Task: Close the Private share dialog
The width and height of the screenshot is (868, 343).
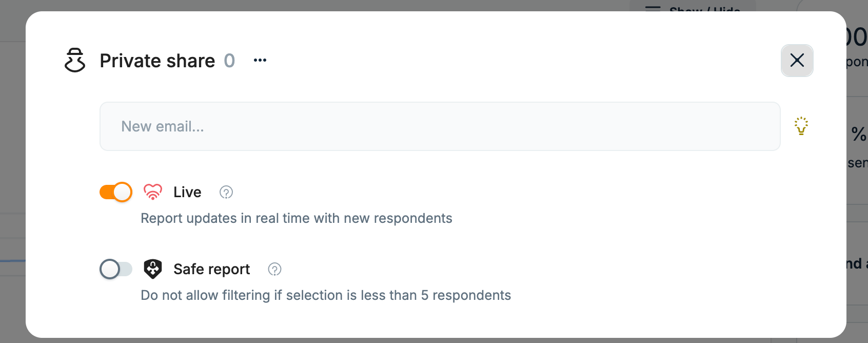Action: pyautogui.click(x=797, y=61)
